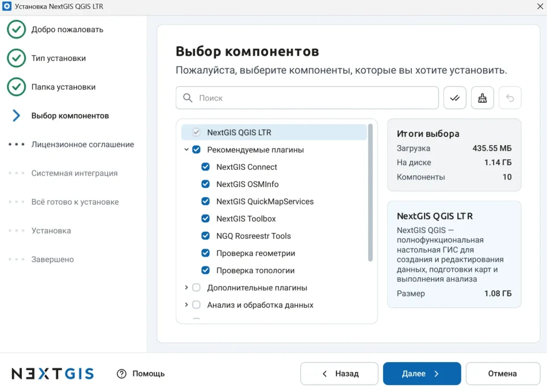Viewport: 547px width, 392px height.
Task: Expand the Дополнительные плагины group
Action: click(x=186, y=288)
